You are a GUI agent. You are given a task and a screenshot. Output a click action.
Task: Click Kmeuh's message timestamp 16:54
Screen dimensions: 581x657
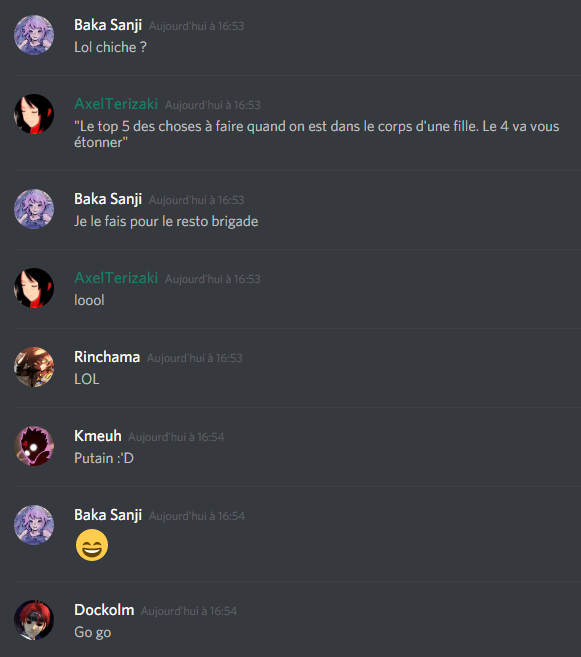(x=176, y=437)
